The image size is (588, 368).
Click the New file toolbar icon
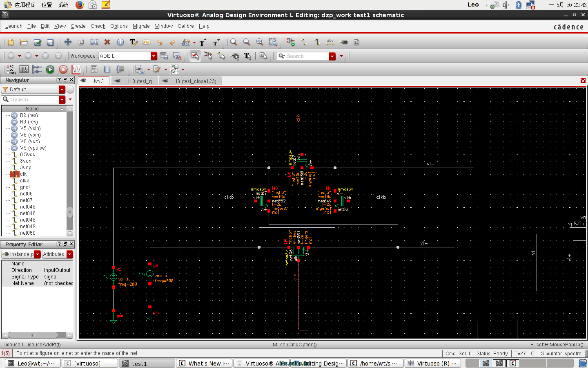tap(11, 42)
